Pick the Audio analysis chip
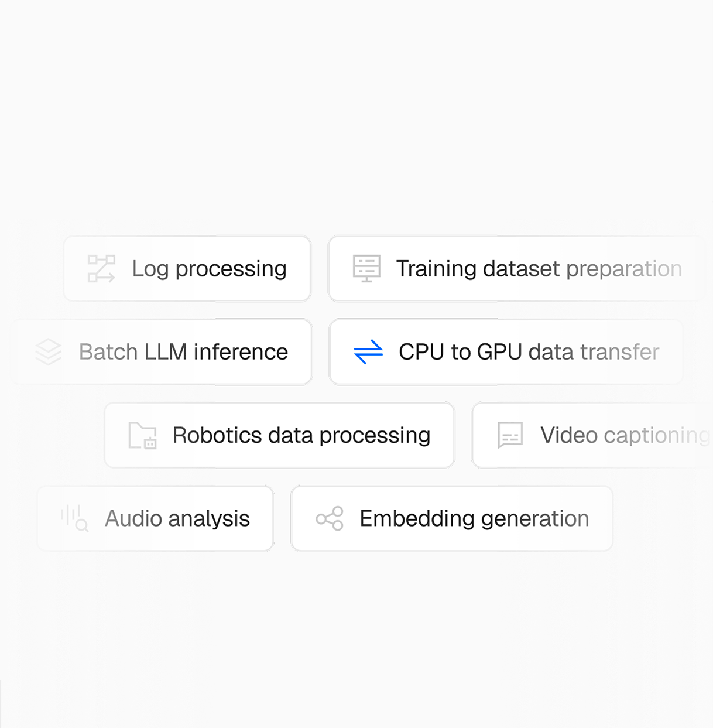The width and height of the screenshot is (713, 728). point(155,518)
